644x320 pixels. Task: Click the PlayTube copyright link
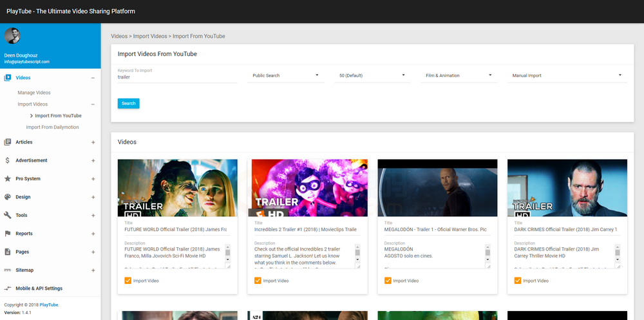click(49, 305)
